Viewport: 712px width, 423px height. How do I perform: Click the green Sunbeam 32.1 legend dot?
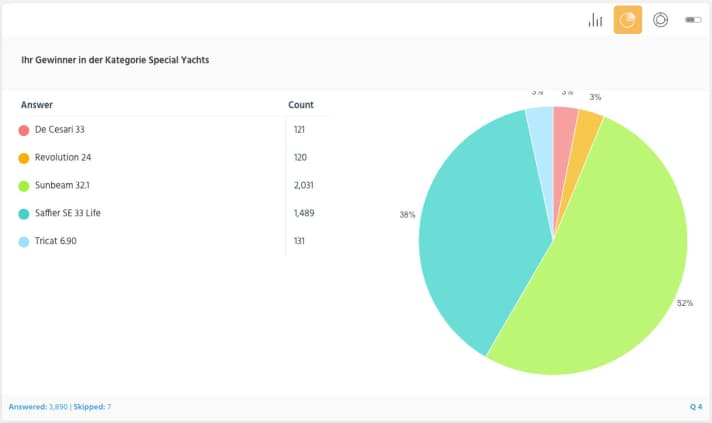pos(23,186)
